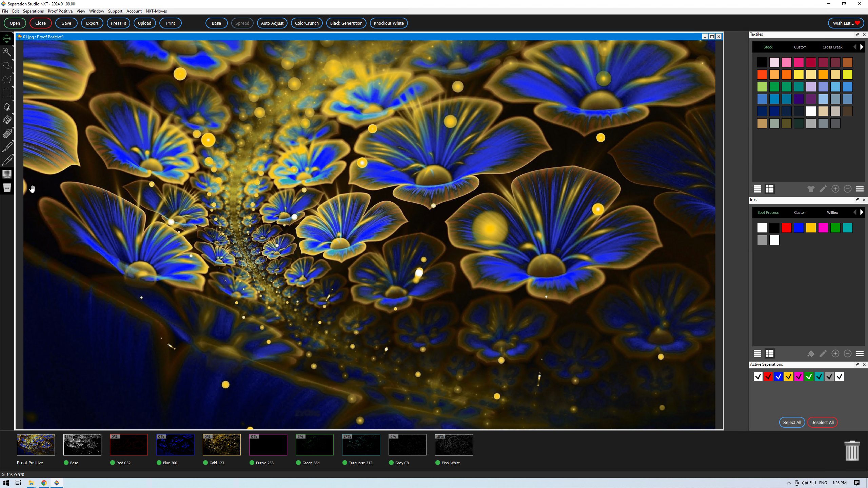The width and height of the screenshot is (868, 488).
Task: Open the Textile panel via the Textile icon
Action: click(x=7, y=174)
